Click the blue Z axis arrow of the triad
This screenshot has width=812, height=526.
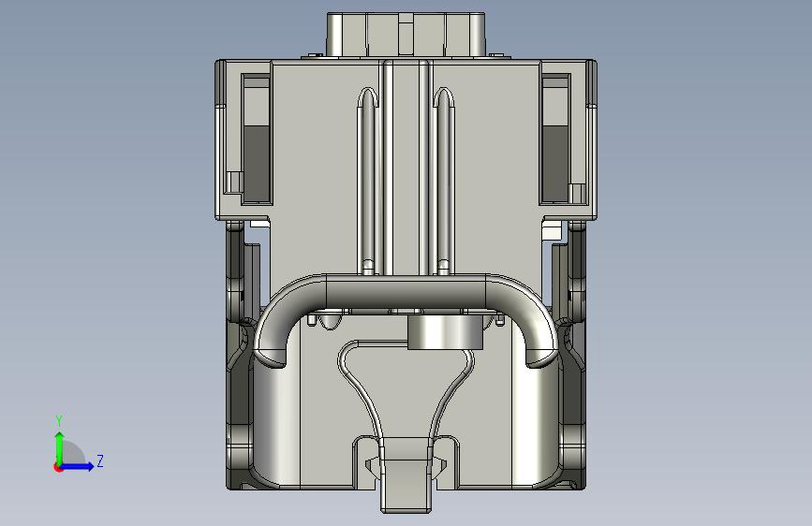pos(77,467)
